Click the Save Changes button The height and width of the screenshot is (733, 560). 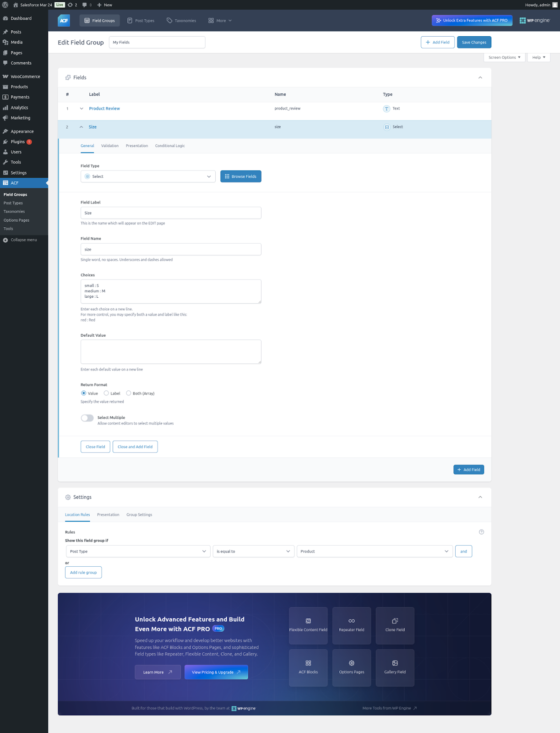point(474,42)
